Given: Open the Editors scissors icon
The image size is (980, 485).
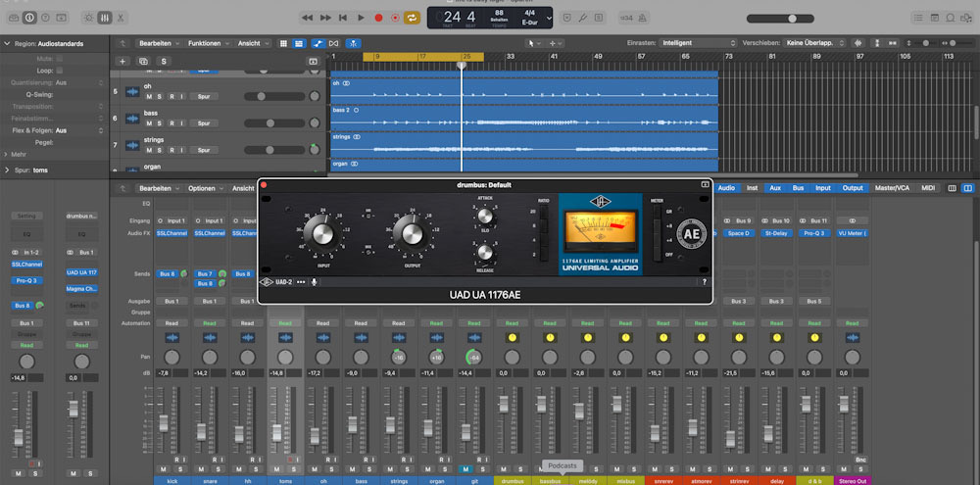Looking at the screenshot, I should pos(120,18).
